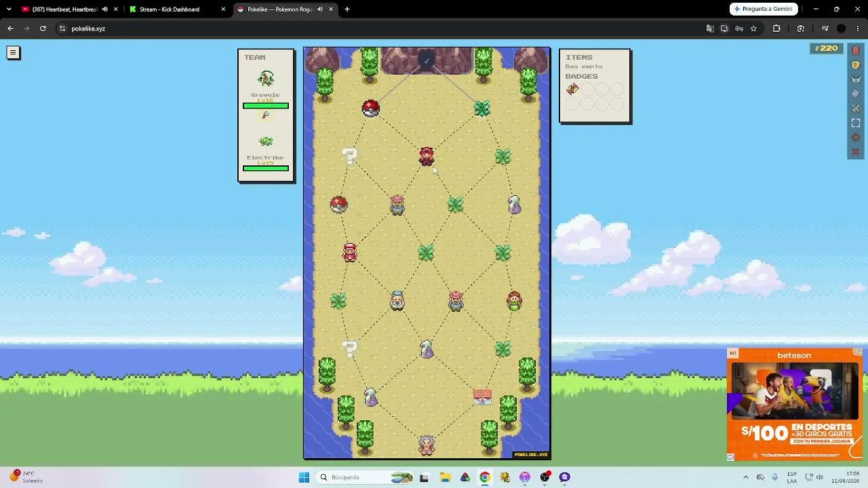Toggle the microphone icon in the system tray
The height and width of the screenshot is (488, 868).
(x=775, y=477)
